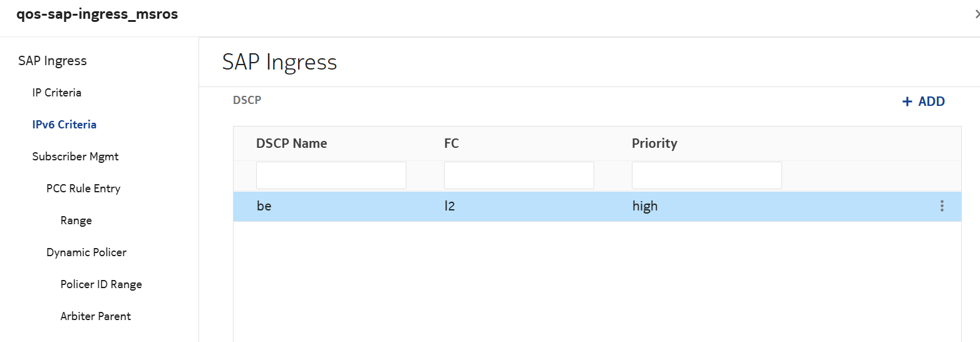Select PCC Rule Entry in the sidebar

(x=83, y=189)
